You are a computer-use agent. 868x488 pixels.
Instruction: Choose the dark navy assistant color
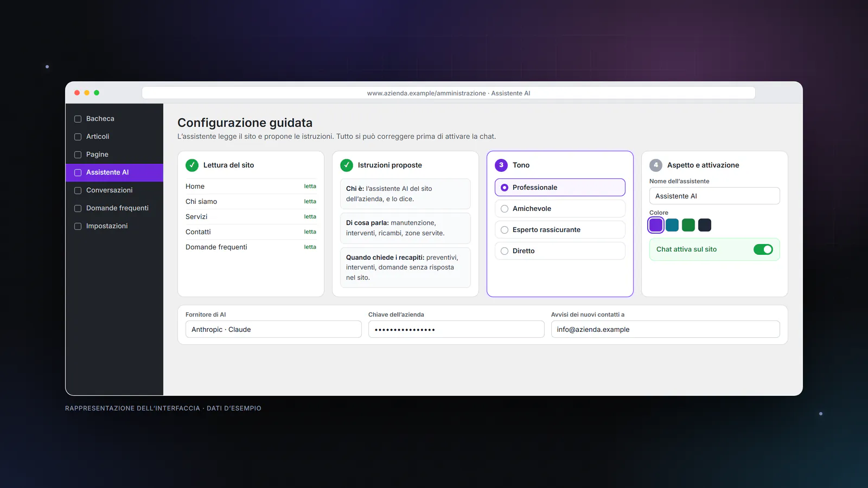tap(705, 225)
